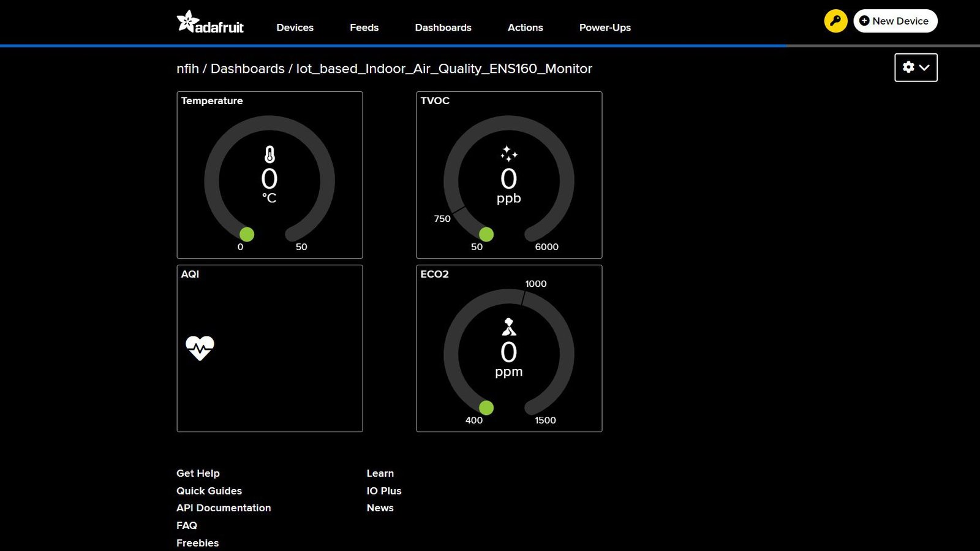Click the ppm unit in ECO2 gauge

(x=509, y=372)
